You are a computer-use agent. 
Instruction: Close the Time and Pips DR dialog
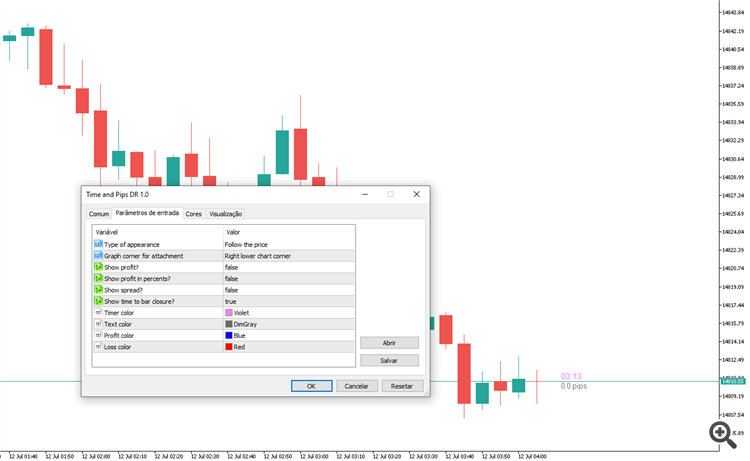pyautogui.click(x=417, y=194)
